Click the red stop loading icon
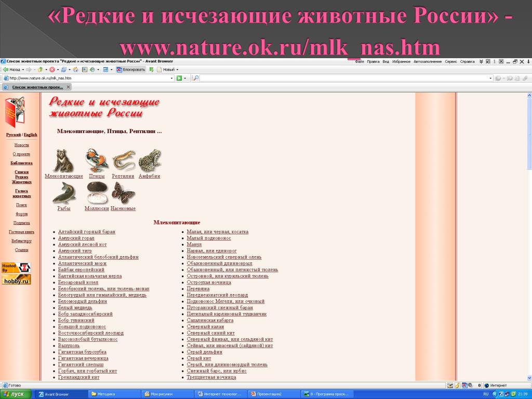Viewport: 532px width, 399px height. click(52, 70)
